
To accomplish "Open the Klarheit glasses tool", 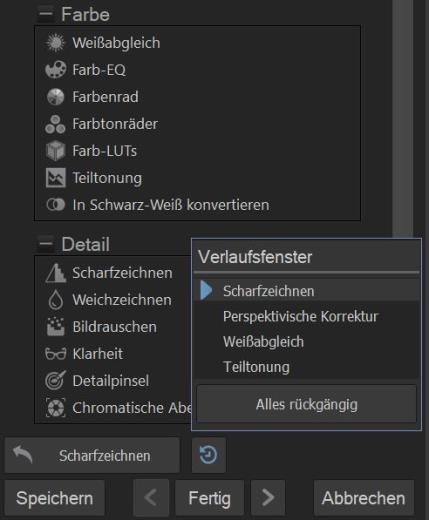I will point(84,354).
